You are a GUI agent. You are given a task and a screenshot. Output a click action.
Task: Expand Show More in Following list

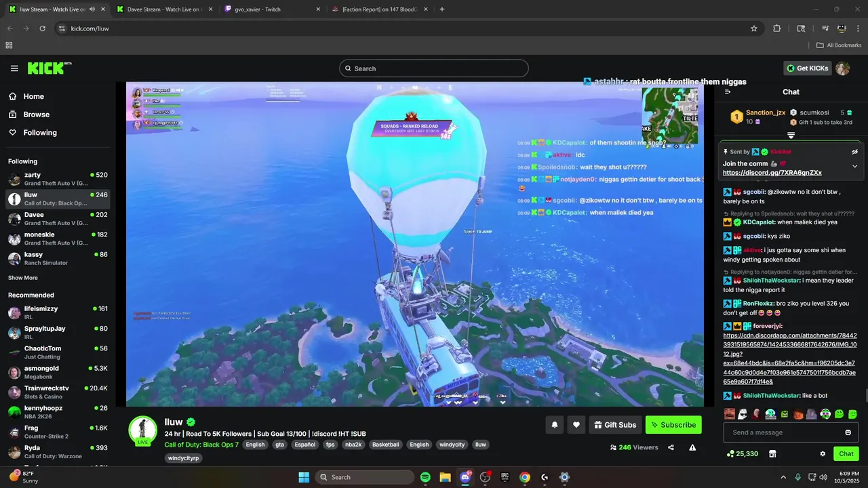[23, 278]
